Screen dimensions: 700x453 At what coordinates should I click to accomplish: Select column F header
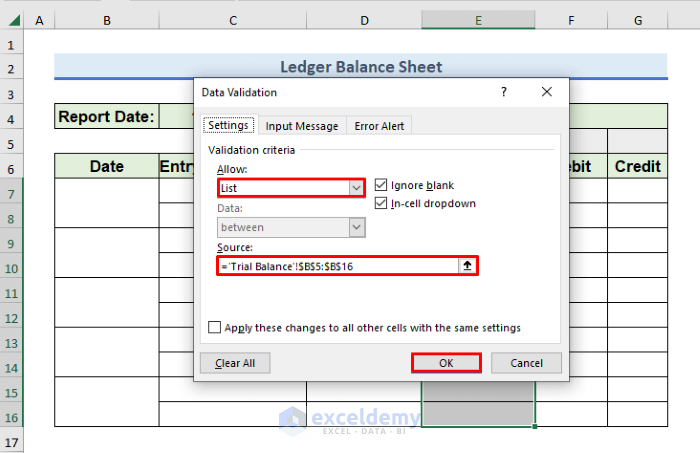(x=571, y=21)
